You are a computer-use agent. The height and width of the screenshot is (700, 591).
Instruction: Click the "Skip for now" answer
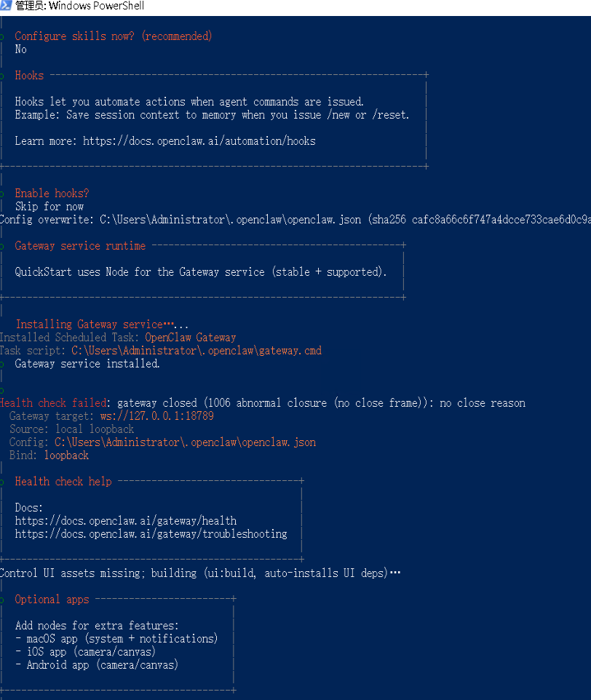pos(49,207)
